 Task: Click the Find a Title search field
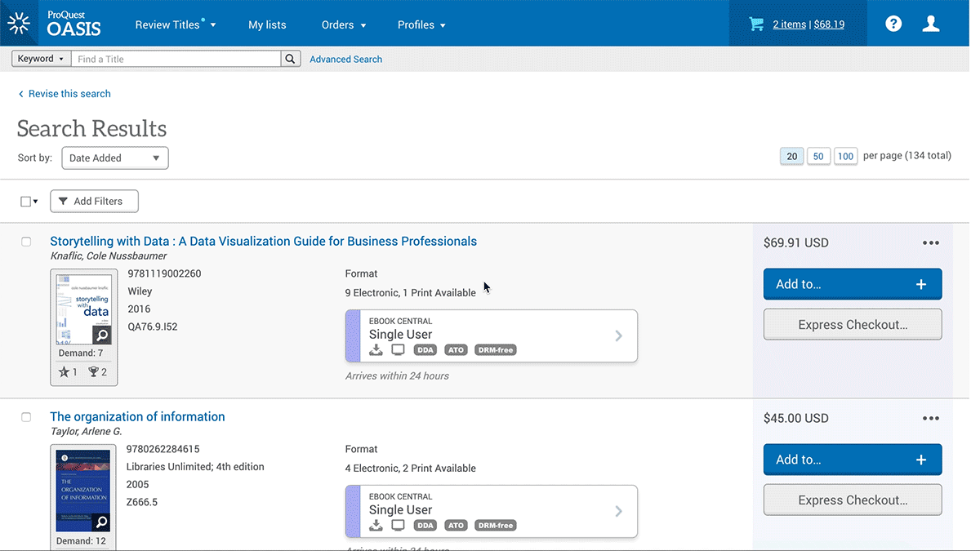coord(176,59)
